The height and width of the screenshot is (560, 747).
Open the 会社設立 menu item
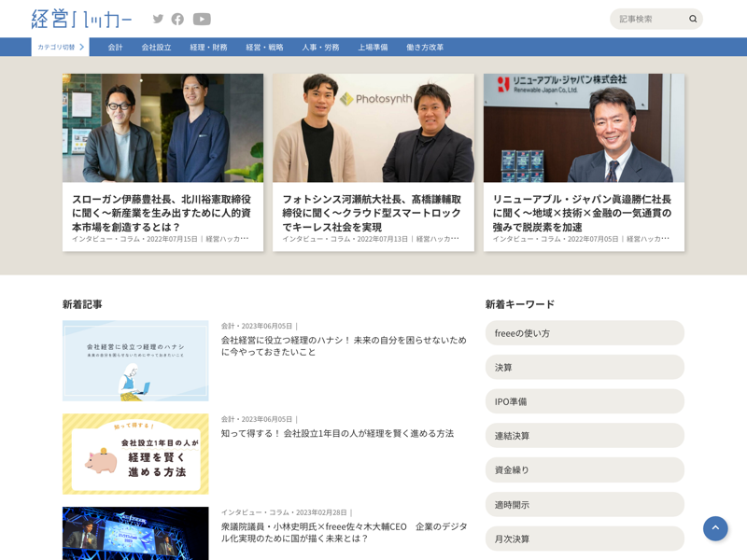coord(156,48)
